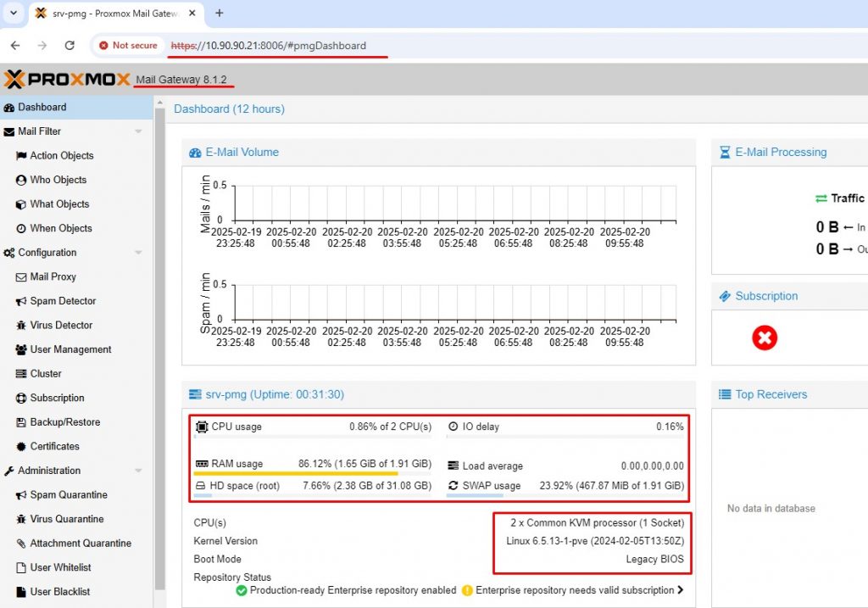
Task: Click the Spam Quarantine megaphone icon
Action: pyautogui.click(x=21, y=495)
